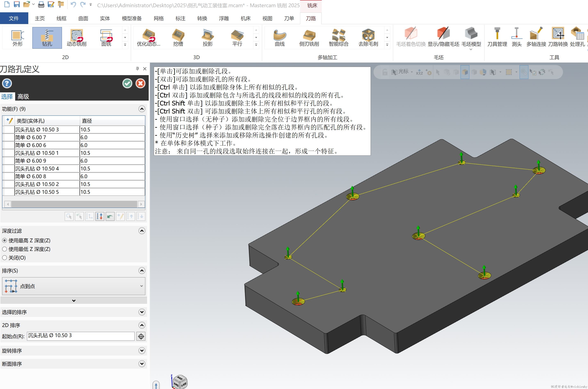588x389 pixels.
Task: Click the 测头 probe icon
Action: 517,37
